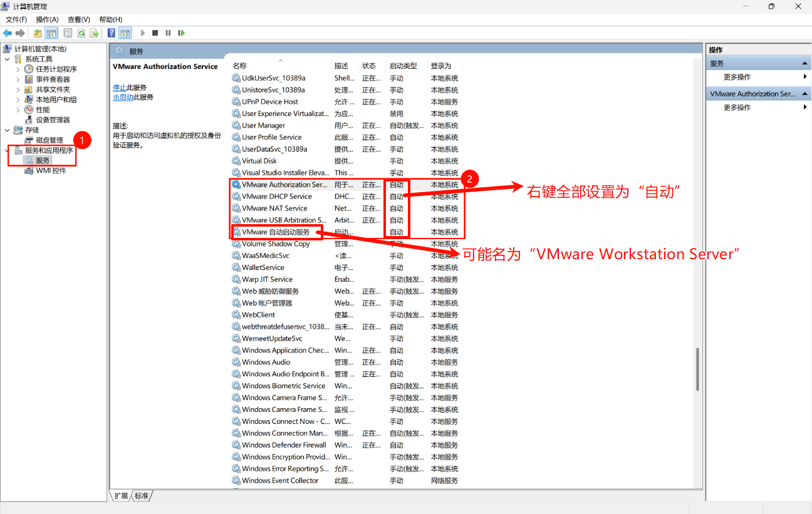The image size is (812, 514).
Task: Expand the 共享文件夹 node arrow
Action: point(18,90)
